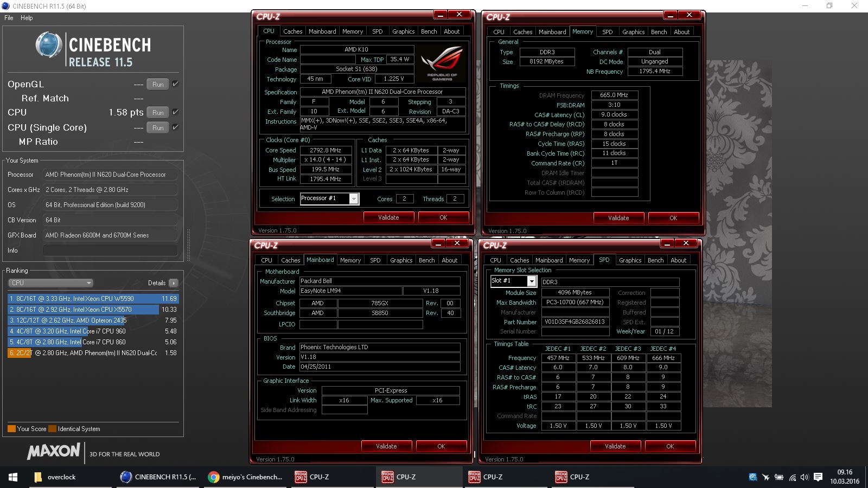
Task: Activate first CPU-Z taskbar button
Action: point(333,477)
